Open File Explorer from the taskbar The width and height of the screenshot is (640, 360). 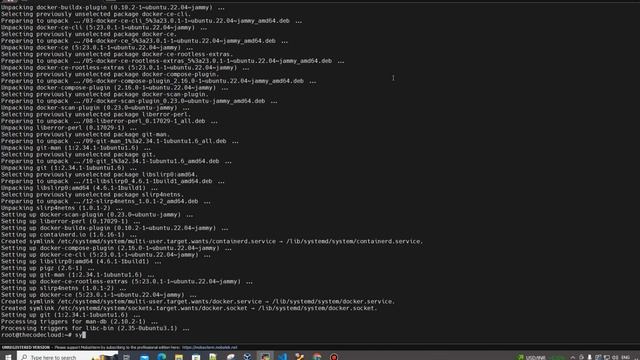(179, 357)
